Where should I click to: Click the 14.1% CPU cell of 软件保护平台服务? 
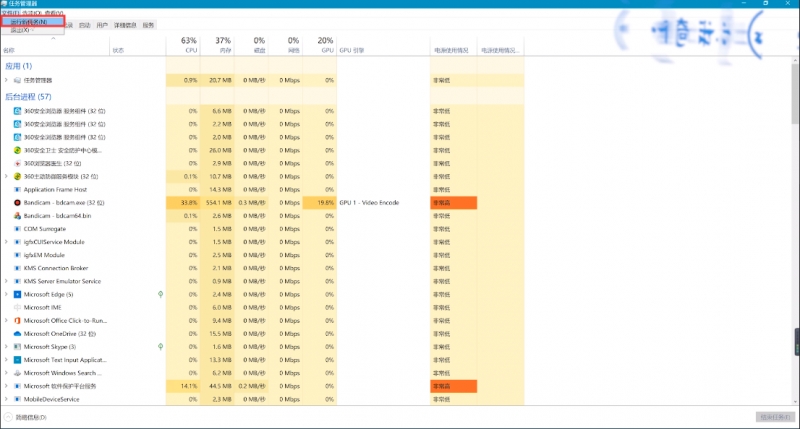click(x=183, y=386)
